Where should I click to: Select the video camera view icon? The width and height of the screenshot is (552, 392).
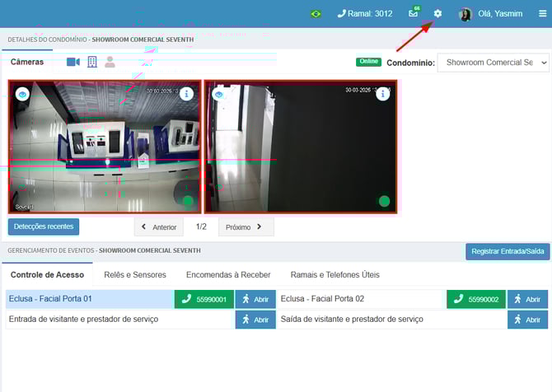coord(73,62)
